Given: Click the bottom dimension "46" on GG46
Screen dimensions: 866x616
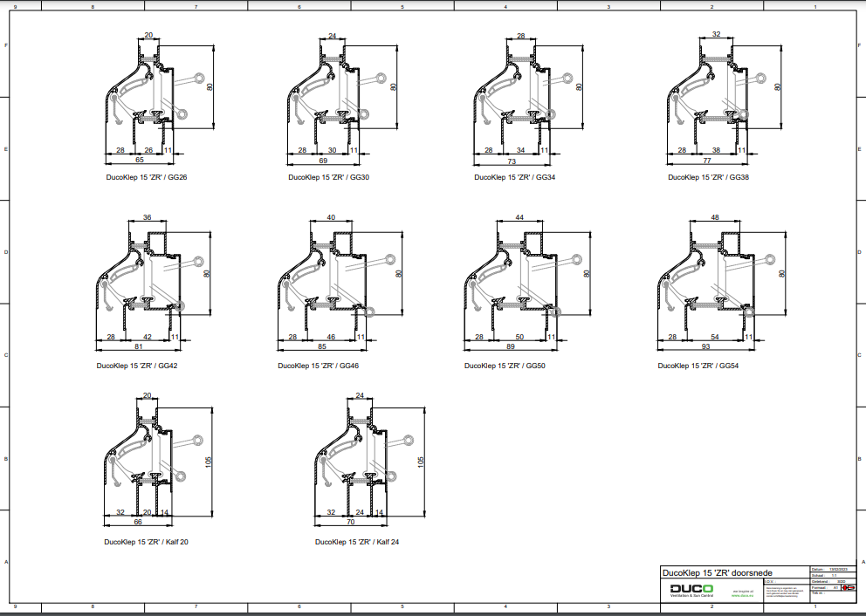Looking at the screenshot, I should [331, 337].
